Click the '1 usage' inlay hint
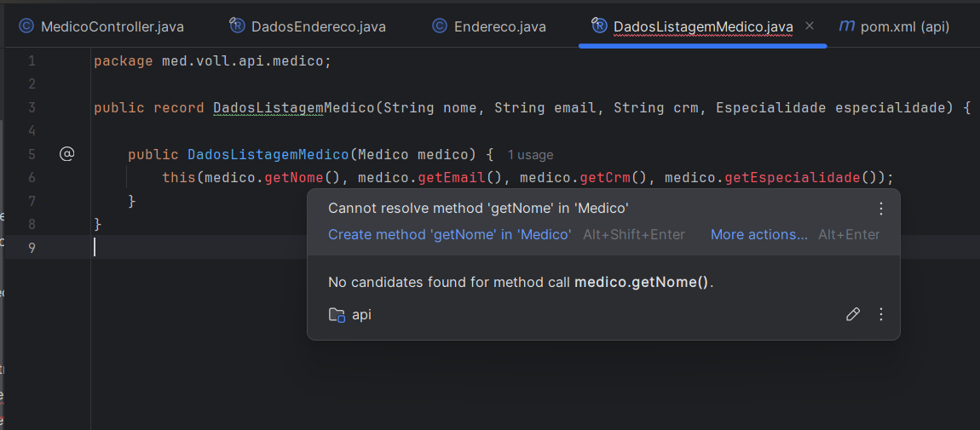 coord(530,155)
